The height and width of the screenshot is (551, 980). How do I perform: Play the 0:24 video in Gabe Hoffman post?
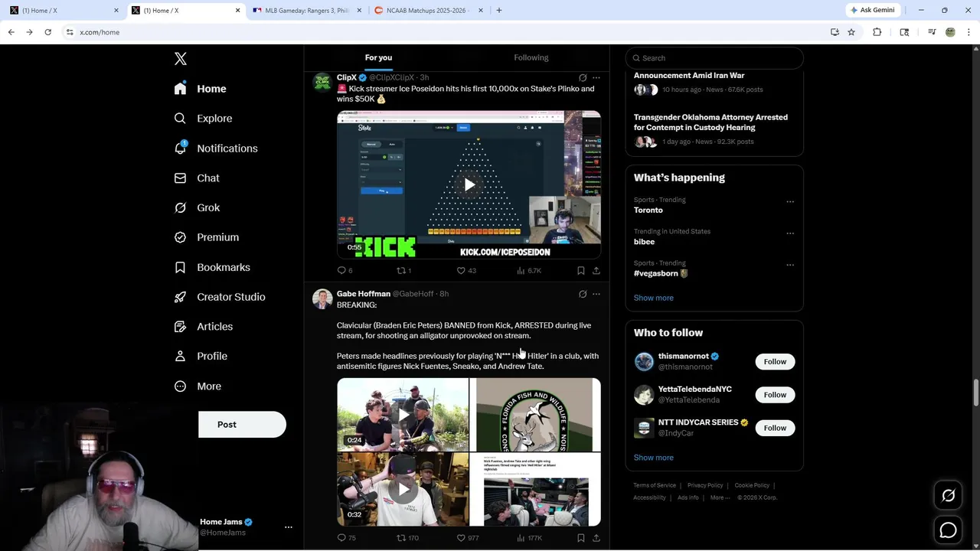pyautogui.click(x=403, y=415)
